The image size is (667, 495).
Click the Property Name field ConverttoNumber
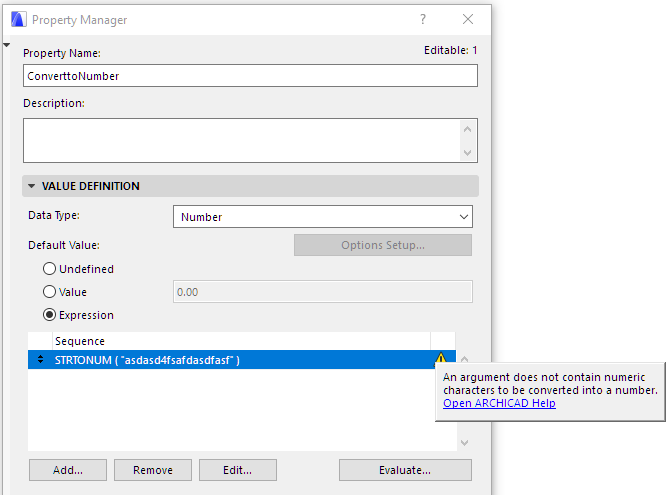250,76
